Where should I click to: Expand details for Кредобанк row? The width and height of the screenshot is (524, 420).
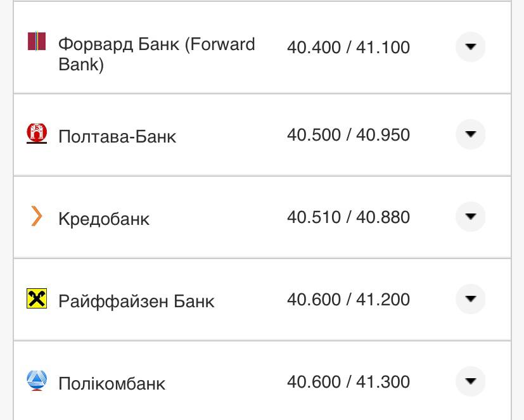[x=470, y=217]
